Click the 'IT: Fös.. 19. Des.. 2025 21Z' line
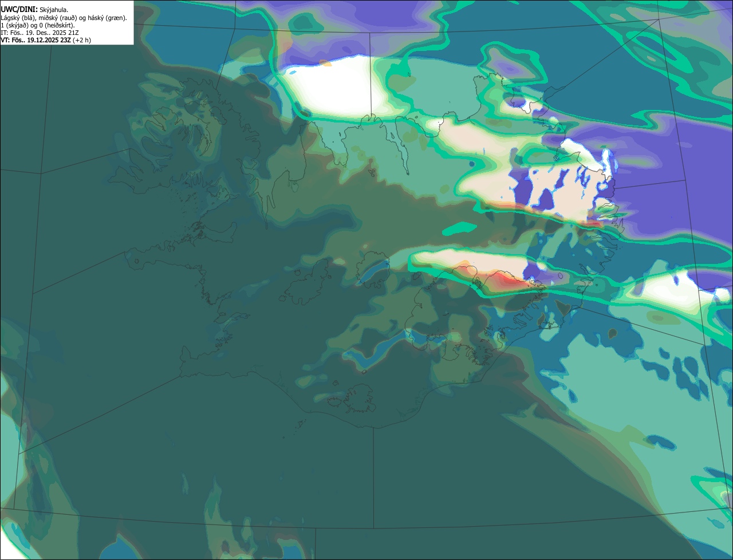 pyautogui.click(x=40, y=33)
